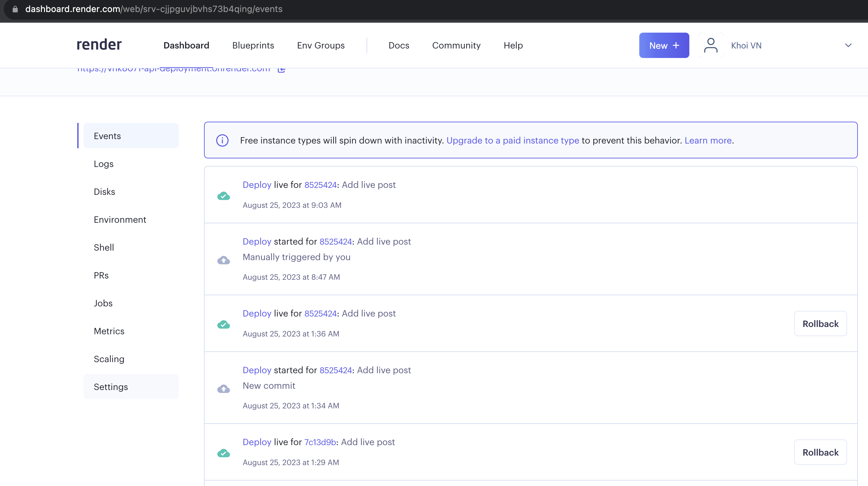Click the 'August 25, 2023 at 9:03 AM' timestamp

click(292, 205)
